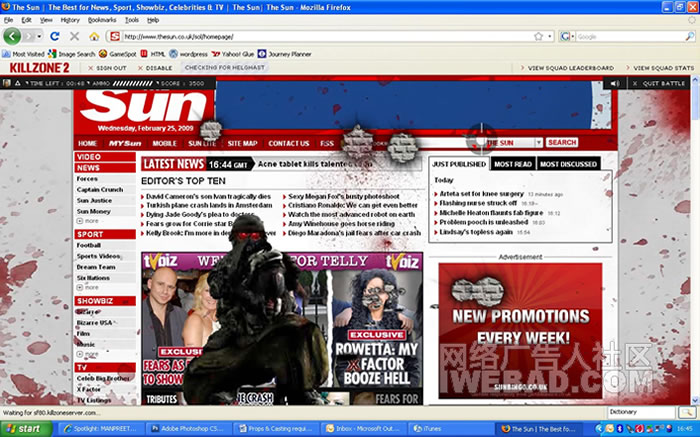This screenshot has height=437, width=700.
Task: Open the back/forward history dropdown arrow
Action: click(x=40, y=36)
